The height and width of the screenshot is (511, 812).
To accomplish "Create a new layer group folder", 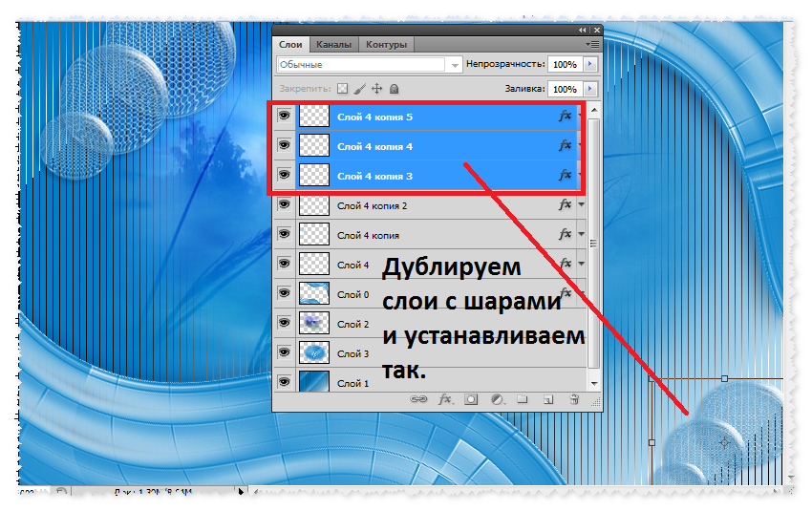I will [522, 399].
